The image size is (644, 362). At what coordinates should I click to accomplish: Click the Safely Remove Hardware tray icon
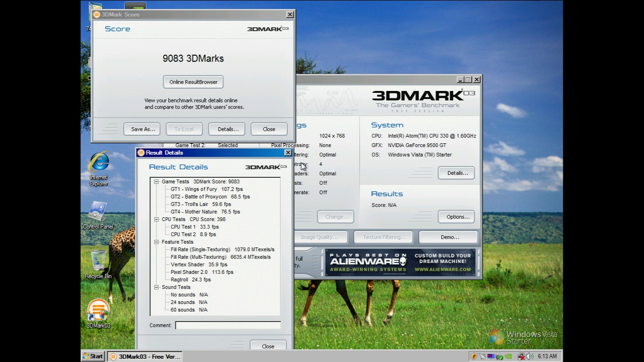coord(499,356)
